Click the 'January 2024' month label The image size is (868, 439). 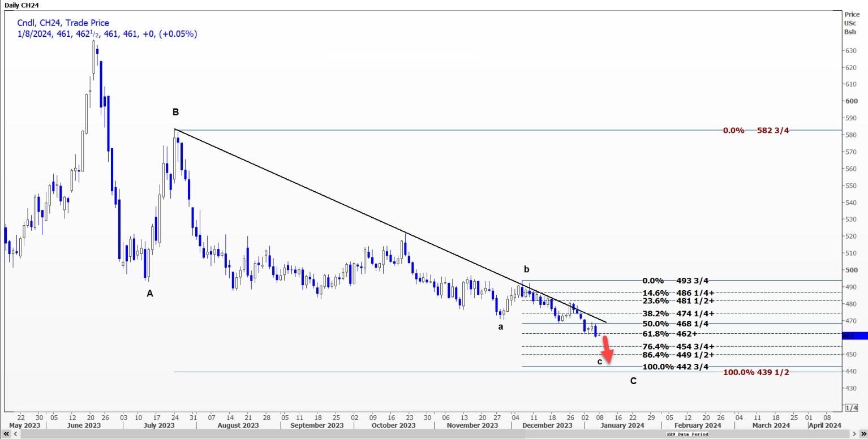pyautogui.click(x=621, y=425)
